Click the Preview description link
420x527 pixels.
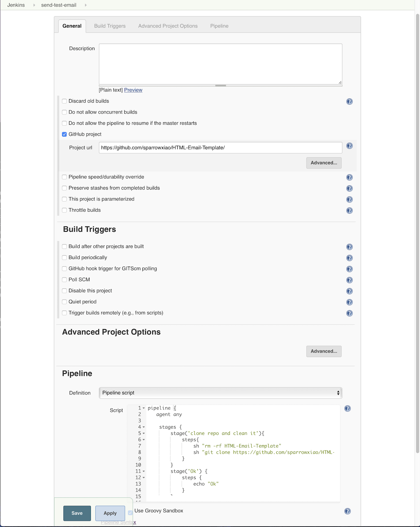133,90
